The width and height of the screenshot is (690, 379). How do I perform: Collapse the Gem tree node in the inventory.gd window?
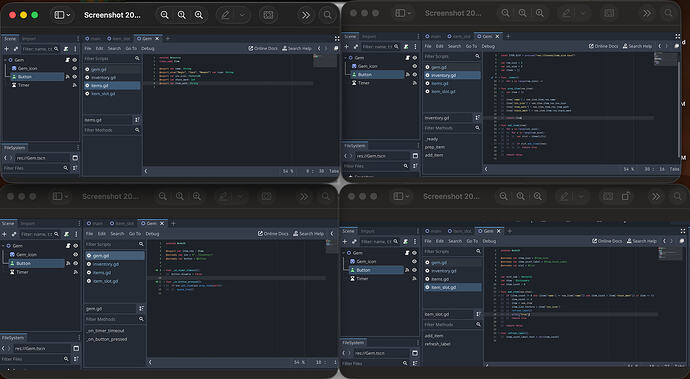coord(345,58)
